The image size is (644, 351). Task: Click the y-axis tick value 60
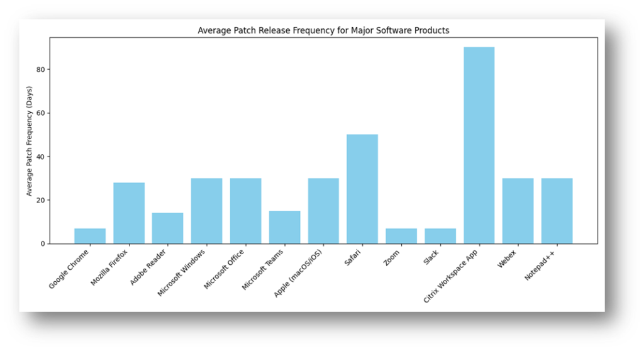[x=40, y=113]
